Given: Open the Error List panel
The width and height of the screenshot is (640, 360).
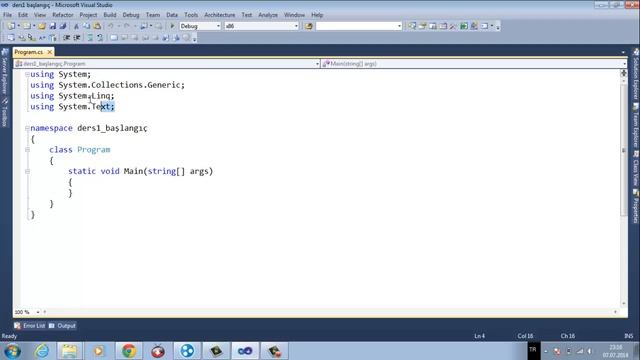Looking at the screenshot, I should coord(30,326).
